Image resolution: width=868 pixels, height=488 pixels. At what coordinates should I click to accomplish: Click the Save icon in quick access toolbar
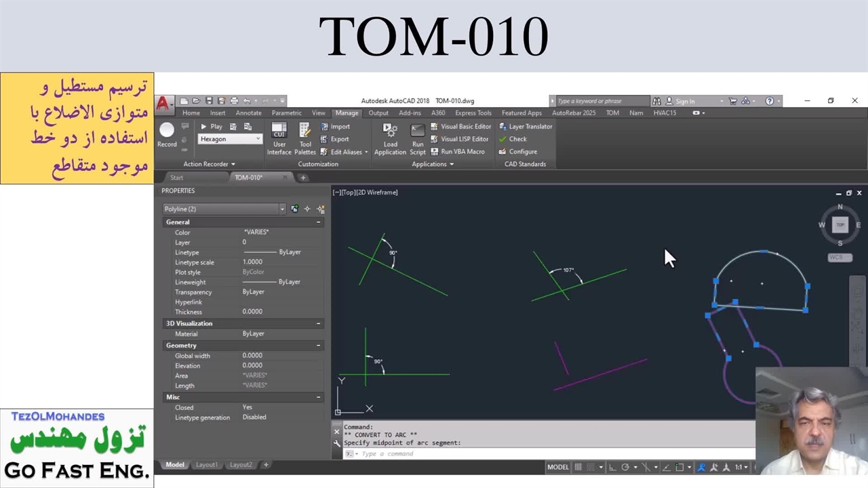209,101
